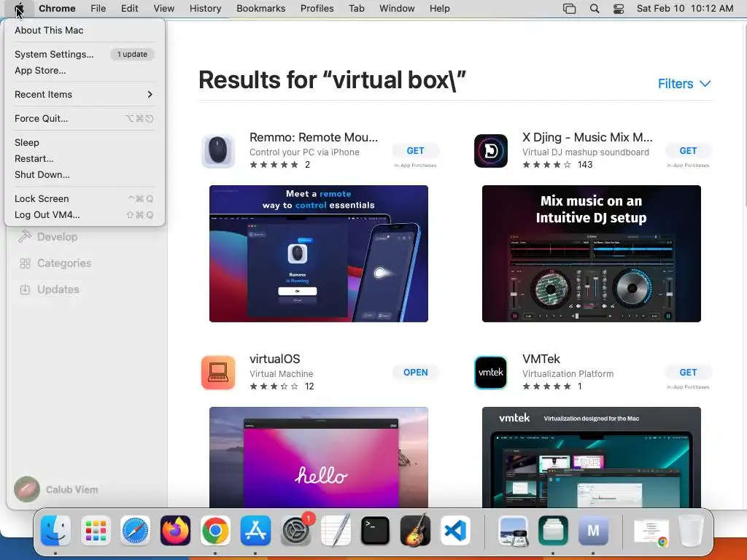View the VMTek screenshot preview
This screenshot has height=560, width=747.
click(591, 457)
